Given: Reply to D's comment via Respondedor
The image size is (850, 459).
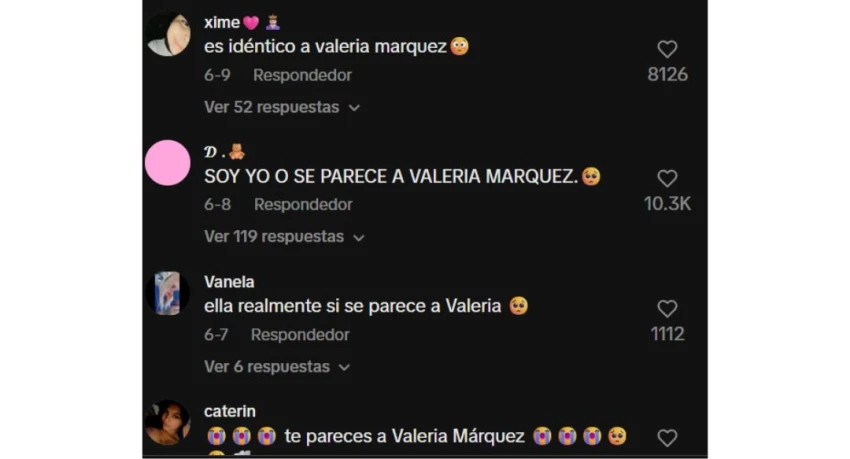Looking at the screenshot, I should pos(303,205).
